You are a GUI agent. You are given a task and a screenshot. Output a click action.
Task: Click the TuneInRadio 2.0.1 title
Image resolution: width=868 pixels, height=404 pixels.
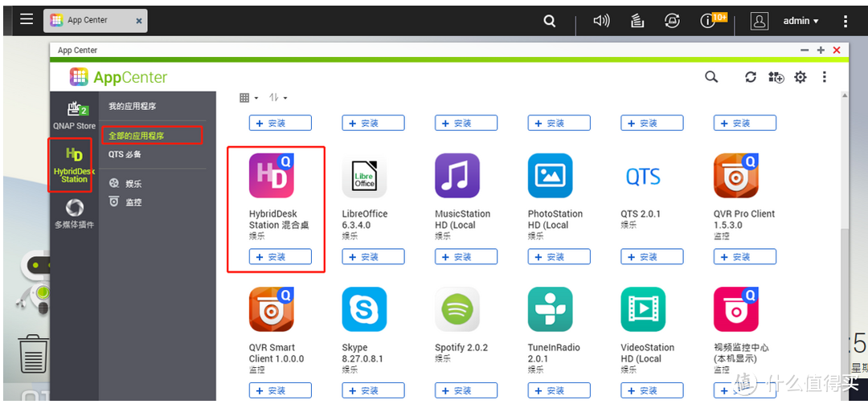tap(554, 353)
